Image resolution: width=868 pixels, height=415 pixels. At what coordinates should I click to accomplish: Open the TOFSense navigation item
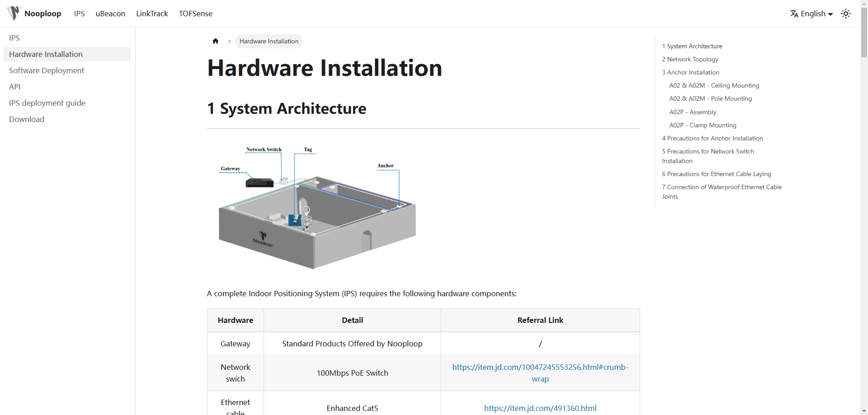click(x=195, y=14)
